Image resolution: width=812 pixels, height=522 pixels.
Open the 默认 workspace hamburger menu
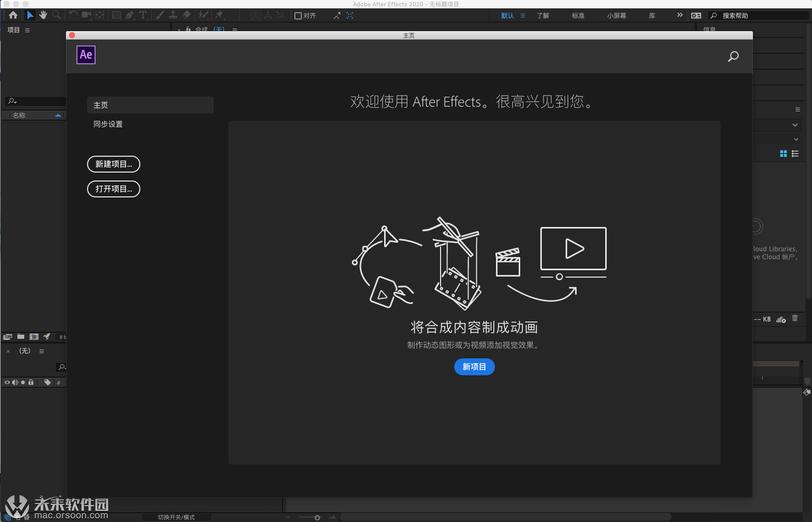[x=523, y=16]
